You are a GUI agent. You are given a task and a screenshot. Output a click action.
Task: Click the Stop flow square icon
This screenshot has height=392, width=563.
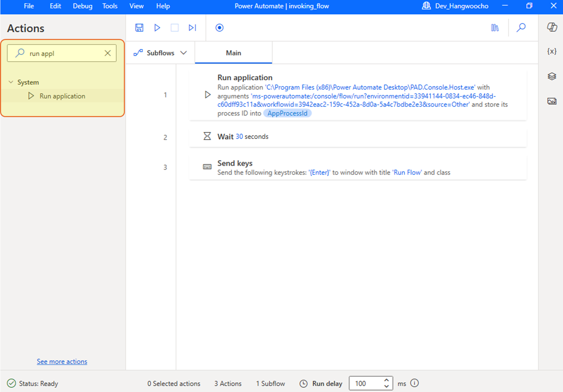[x=174, y=28]
